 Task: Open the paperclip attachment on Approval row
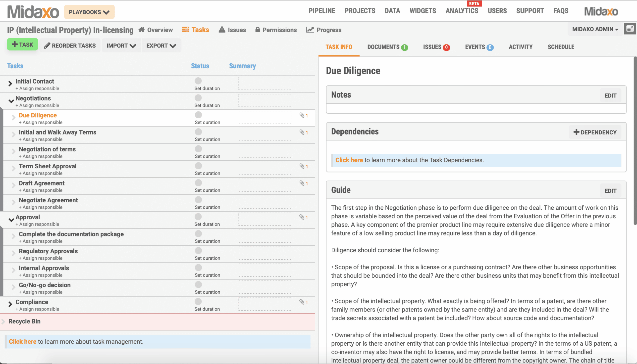304,217
